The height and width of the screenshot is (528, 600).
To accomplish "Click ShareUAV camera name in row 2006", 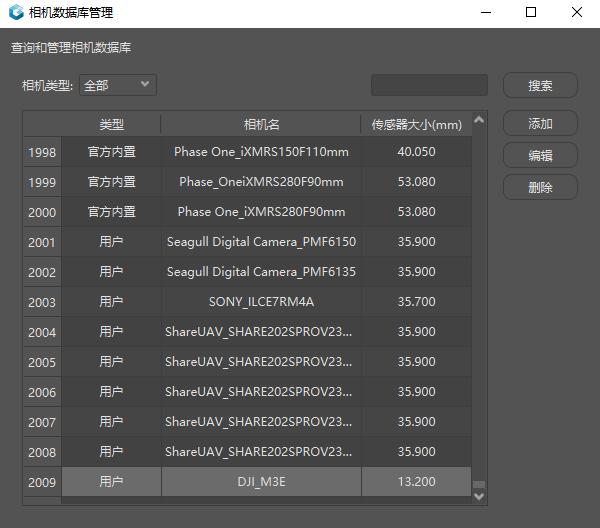I will 258,392.
